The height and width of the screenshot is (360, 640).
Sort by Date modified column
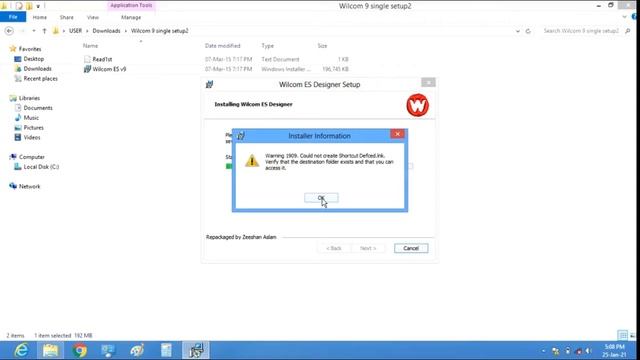click(222, 46)
